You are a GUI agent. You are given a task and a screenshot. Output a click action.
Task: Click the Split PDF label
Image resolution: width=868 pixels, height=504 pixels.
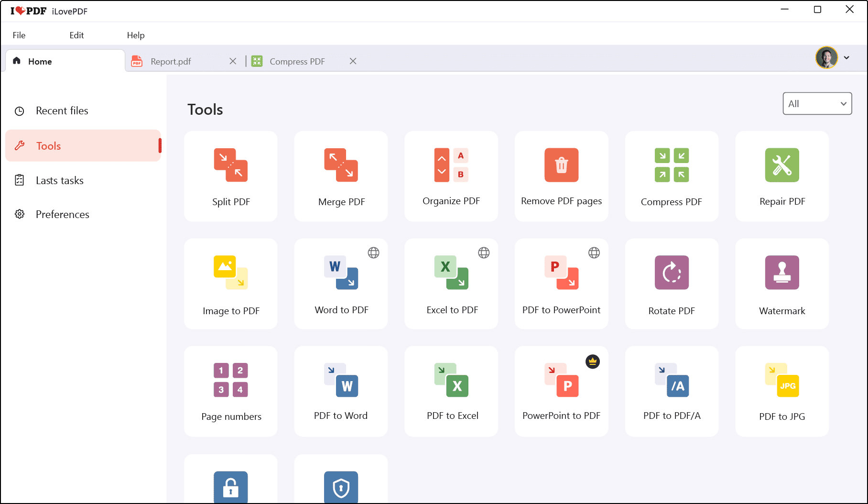tap(231, 202)
